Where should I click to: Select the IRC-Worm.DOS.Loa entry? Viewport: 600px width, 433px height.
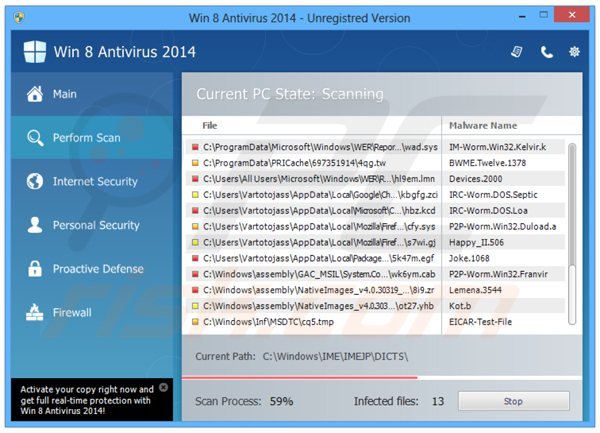click(x=488, y=210)
